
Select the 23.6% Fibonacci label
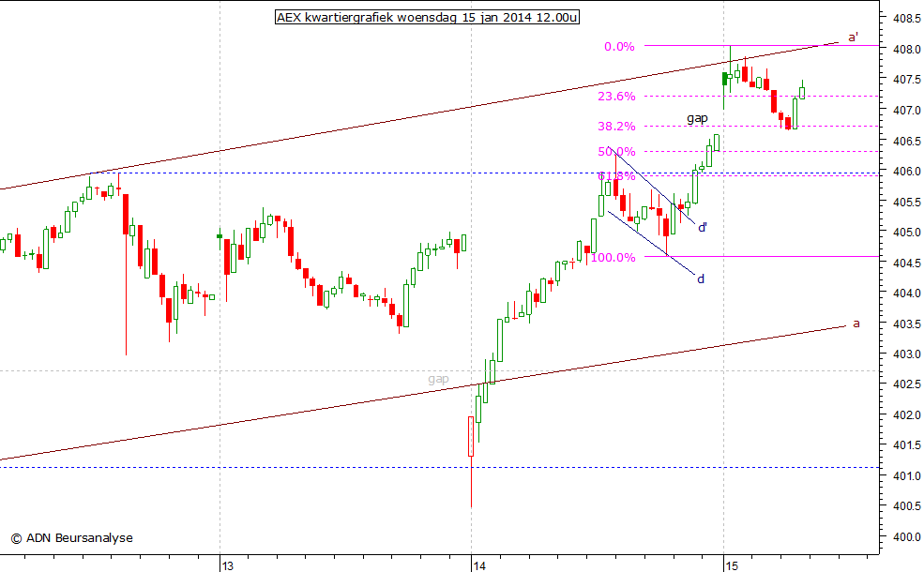coord(616,96)
